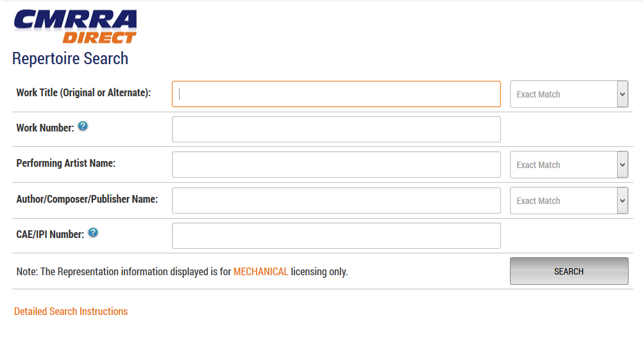Focus the Work Title input field
This screenshot has height=340, width=644.
coord(336,94)
